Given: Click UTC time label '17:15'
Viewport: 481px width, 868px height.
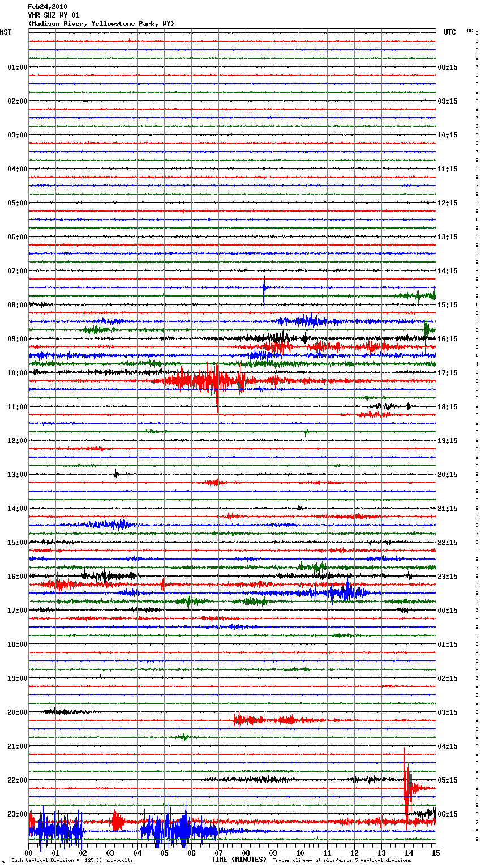Looking at the screenshot, I should 448,373.
